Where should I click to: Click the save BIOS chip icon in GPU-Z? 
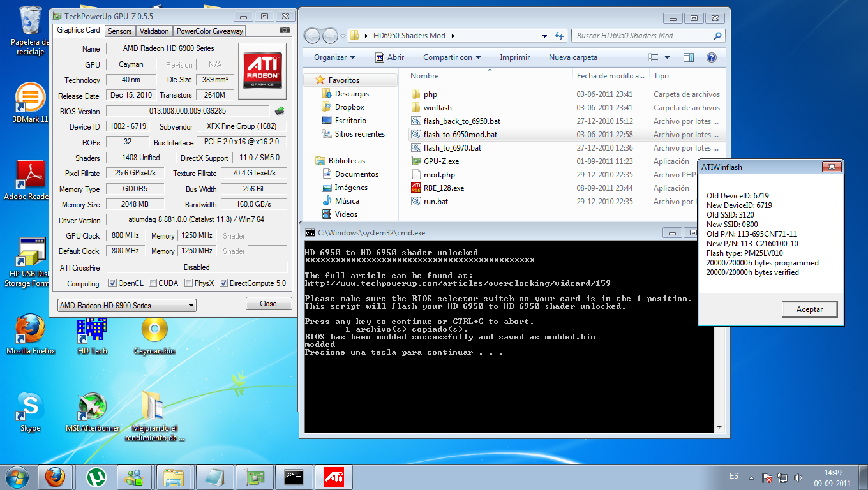tap(280, 111)
